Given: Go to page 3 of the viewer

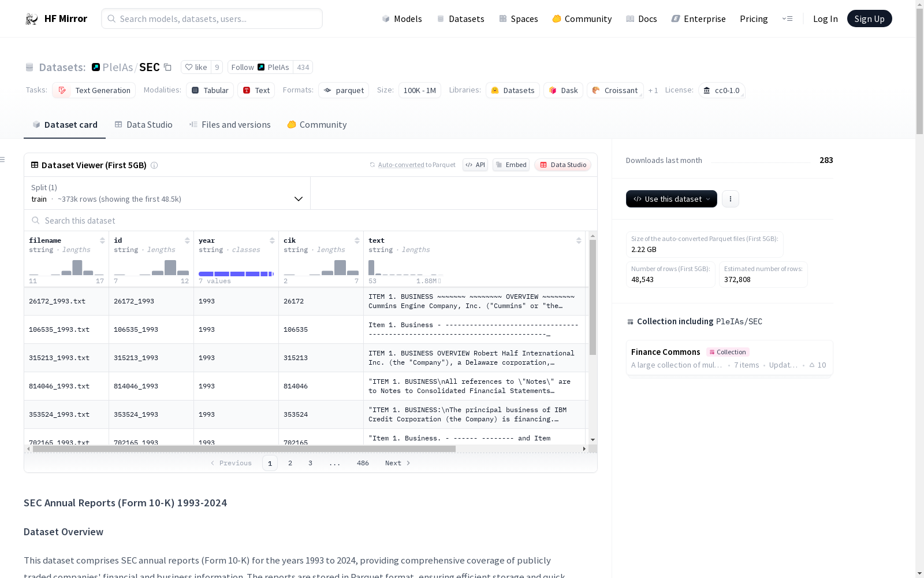Looking at the screenshot, I should (x=310, y=463).
